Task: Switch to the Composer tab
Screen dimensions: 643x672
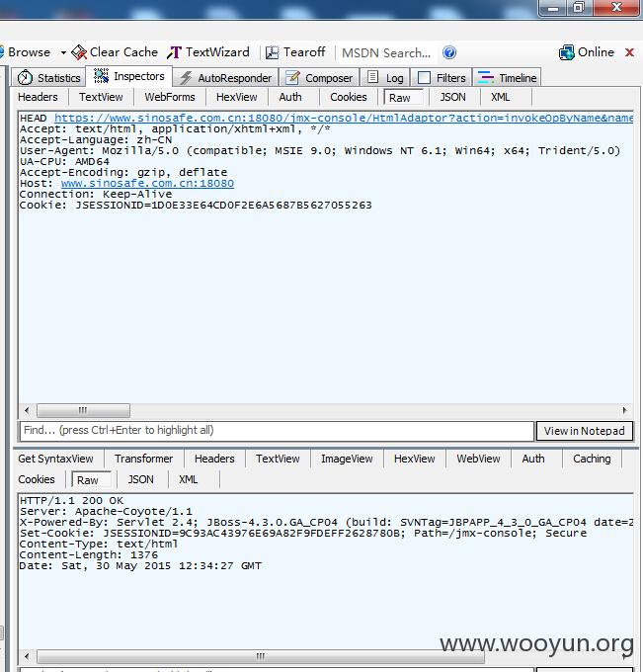Action: coord(319,77)
